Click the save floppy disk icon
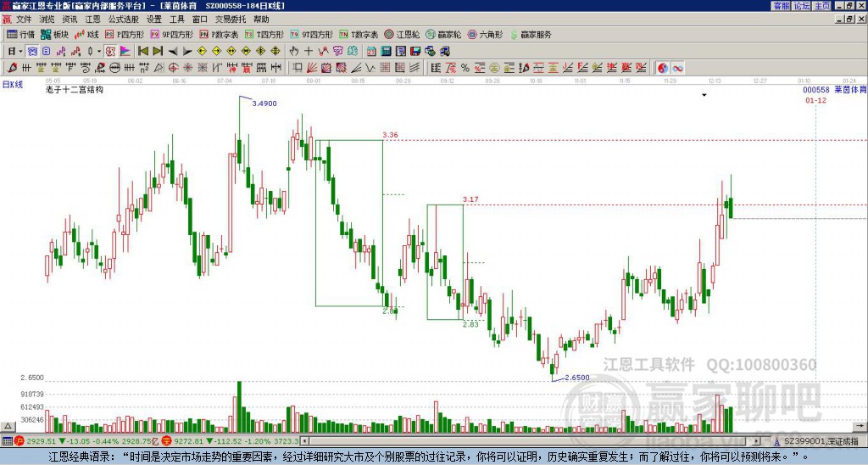The width and height of the screenshot is (868, 465). (x=415, y=52)
